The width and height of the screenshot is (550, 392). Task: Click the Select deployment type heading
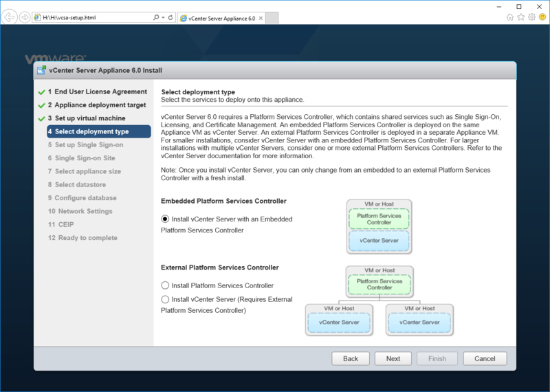coord(198,92)
